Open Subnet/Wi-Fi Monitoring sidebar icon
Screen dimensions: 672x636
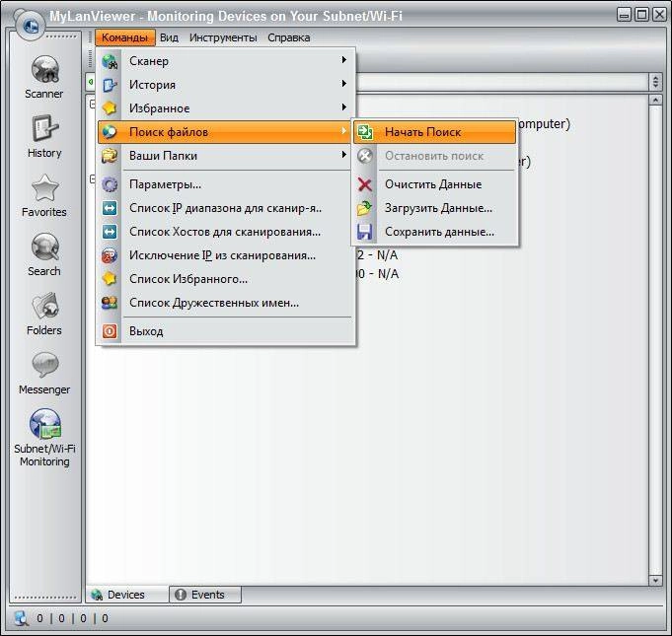point(45,424)
